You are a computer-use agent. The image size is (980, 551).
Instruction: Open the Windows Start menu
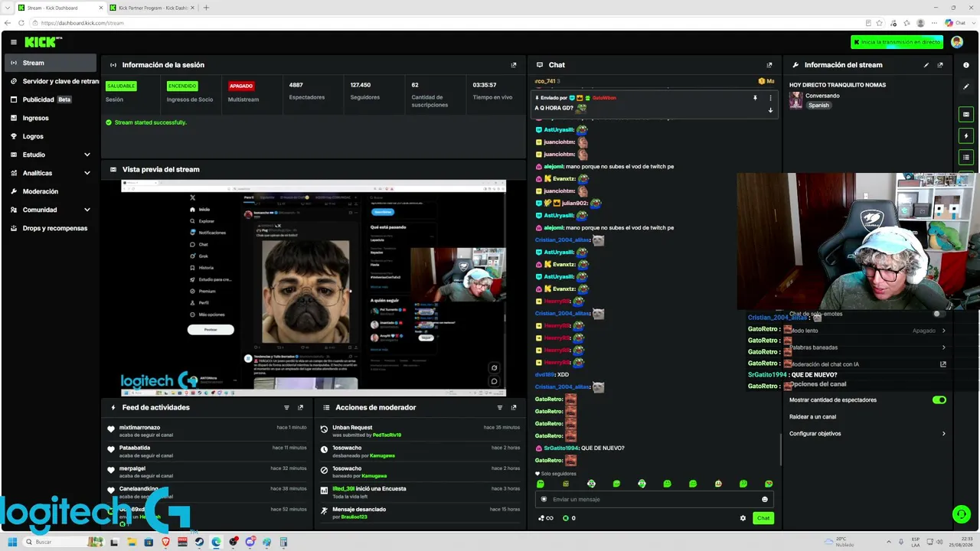point(12,542)
